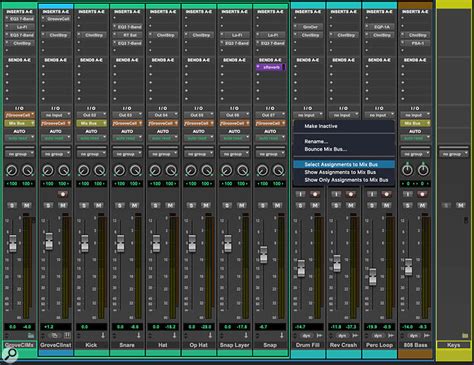Open auto read automation menu on Snare
Screen dimensions: 474x365
[x=127, y=138]
